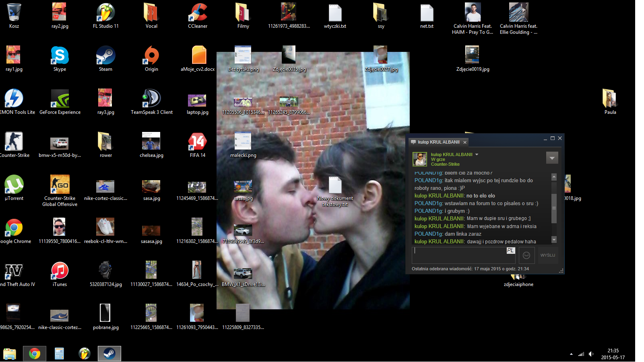
Task: Expand dropdown arrow beside friend name
Action: pyautogui.click(x=477, y=154)
